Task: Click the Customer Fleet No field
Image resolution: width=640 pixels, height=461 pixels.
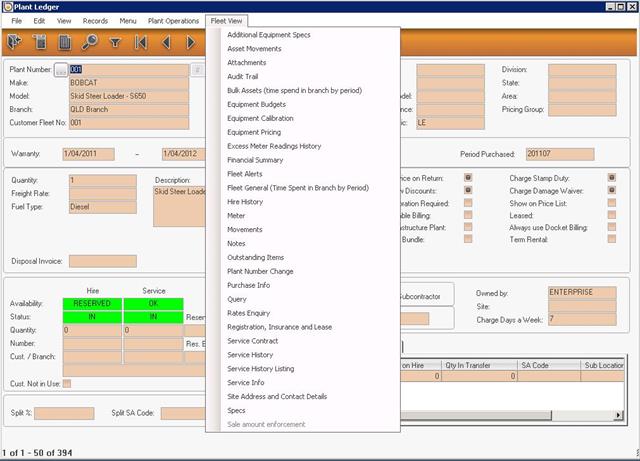Action: pos(127,123)
